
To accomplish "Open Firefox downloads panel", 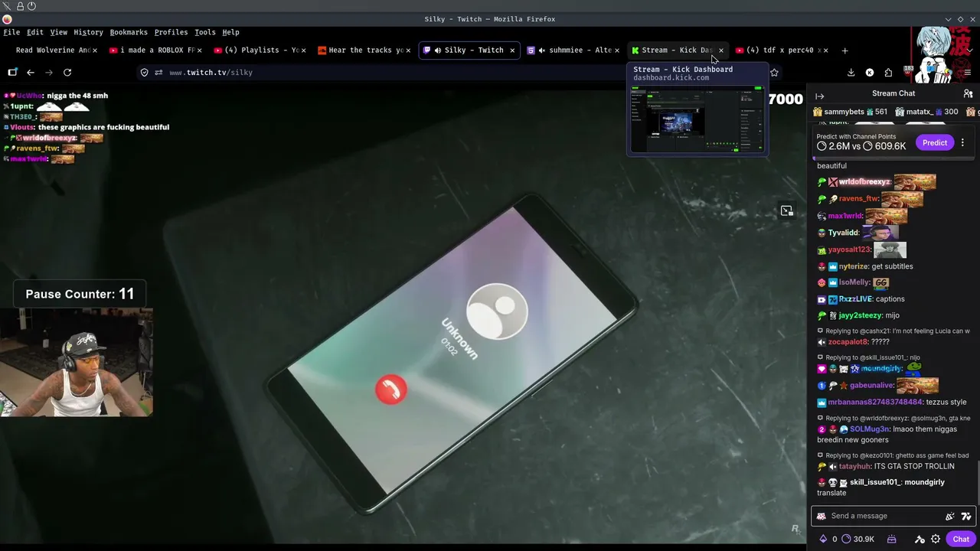I will (851, 72).
